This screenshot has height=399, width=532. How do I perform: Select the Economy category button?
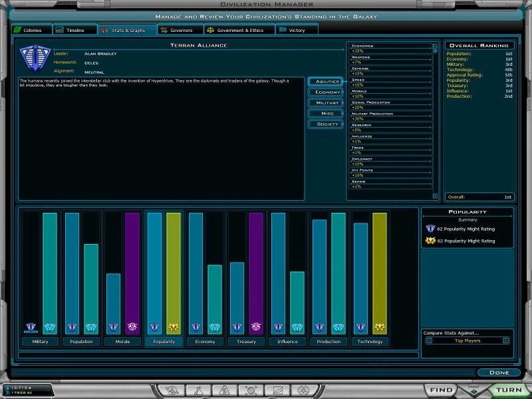[326, 92]
